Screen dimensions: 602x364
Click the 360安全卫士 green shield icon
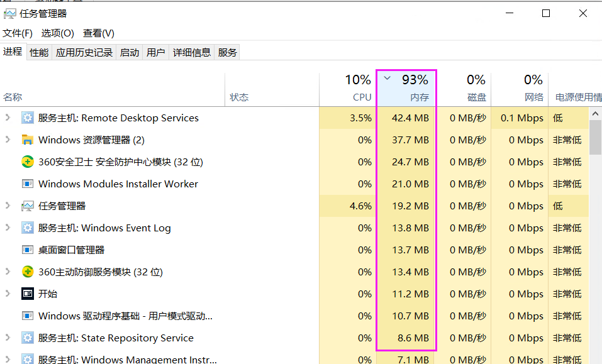pos(27,162)
